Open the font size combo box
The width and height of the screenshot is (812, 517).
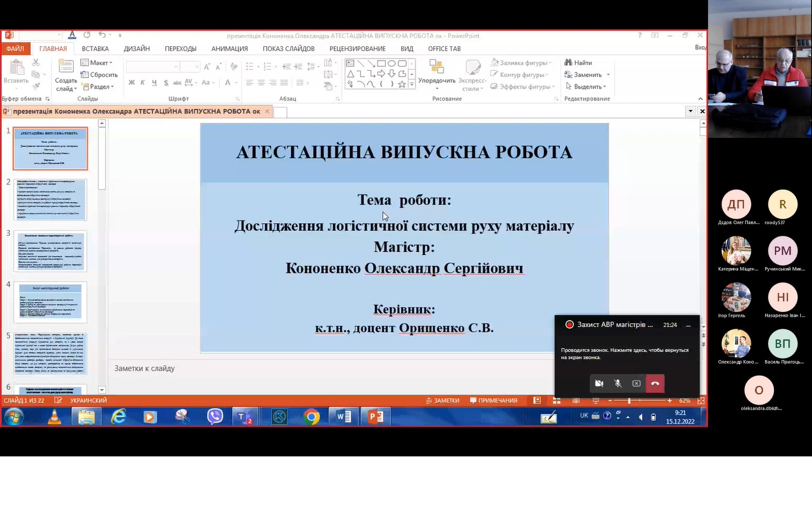pos(190,67)
